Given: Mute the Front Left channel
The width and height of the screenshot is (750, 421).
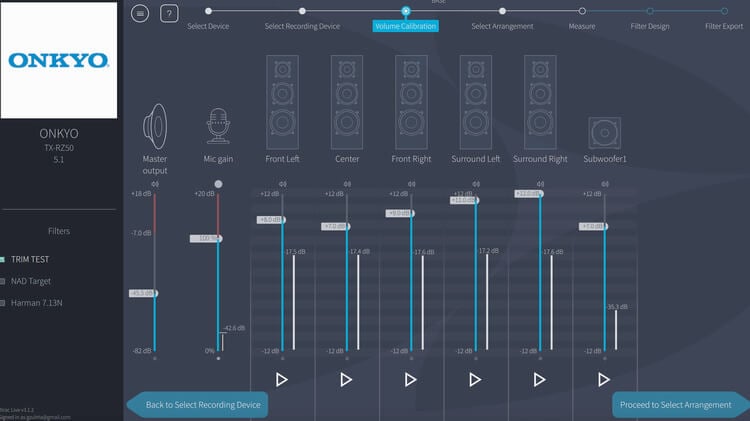Looking at the screenshot, I should pos(283,184).
